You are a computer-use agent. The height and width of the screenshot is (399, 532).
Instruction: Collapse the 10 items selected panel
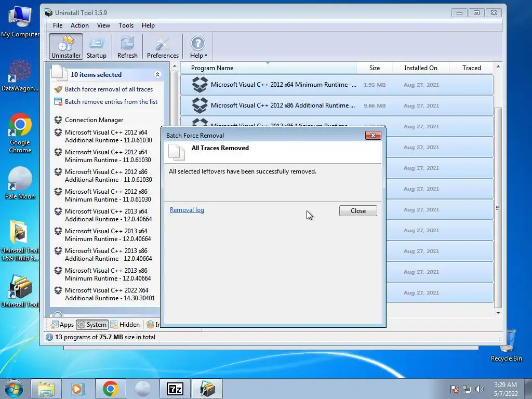tap(157, 75)
